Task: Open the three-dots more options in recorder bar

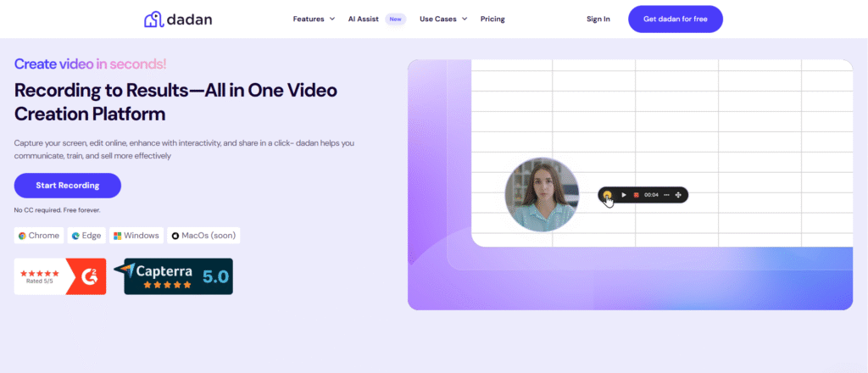Action: (x=666, y=195)
